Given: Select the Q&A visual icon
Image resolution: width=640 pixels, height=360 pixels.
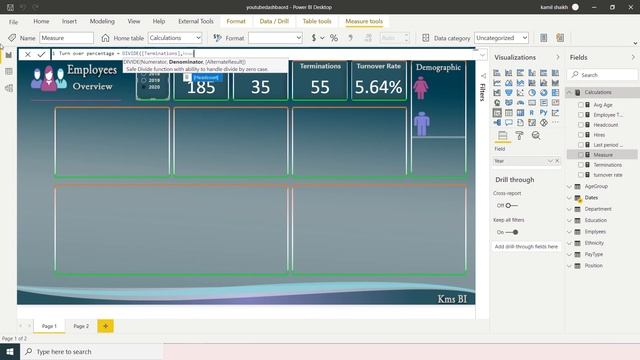Looking at the screenshot, I should [509, 122].
